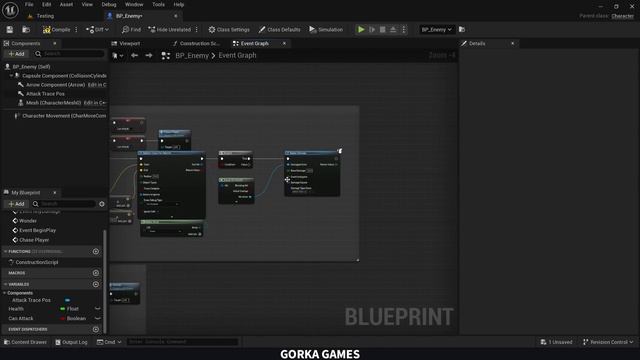Click the Components search field
Viewport: 640px width, 360px height.
69,54
